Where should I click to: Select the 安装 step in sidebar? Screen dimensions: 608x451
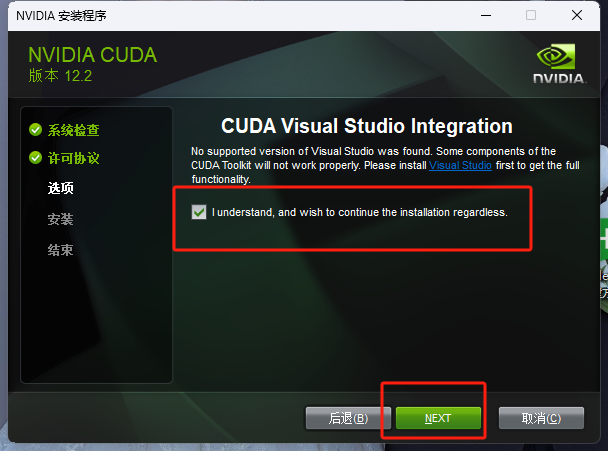[x=60, y=219]
